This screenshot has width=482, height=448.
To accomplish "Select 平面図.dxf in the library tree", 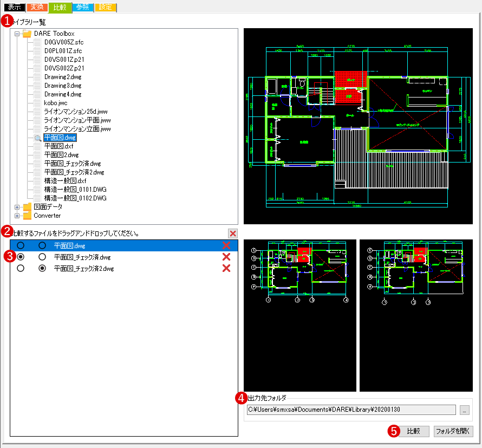I will point(58,146).
